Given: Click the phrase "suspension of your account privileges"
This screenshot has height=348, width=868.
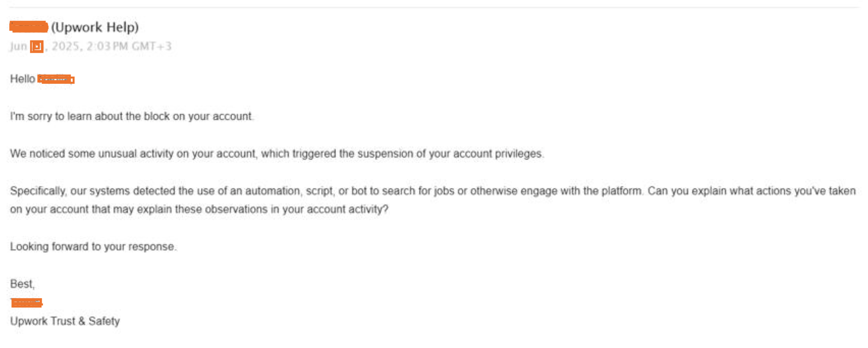Looking at the screenshot, I should [x=450, y=154].
